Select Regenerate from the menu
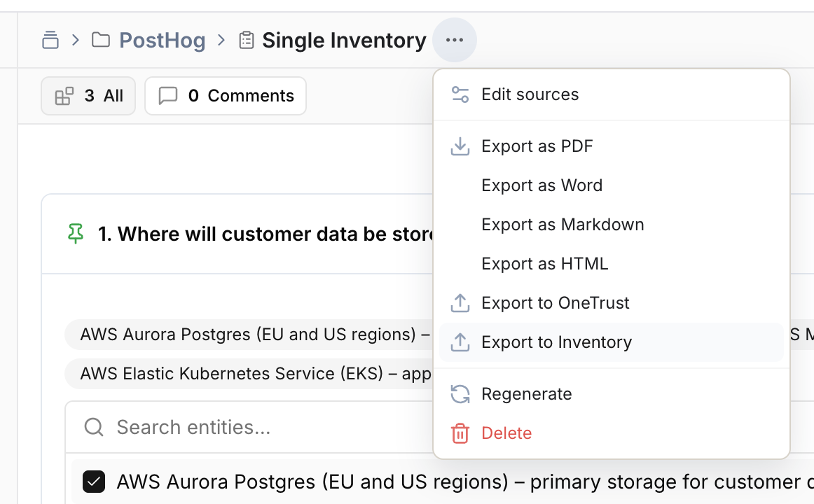 612,394
